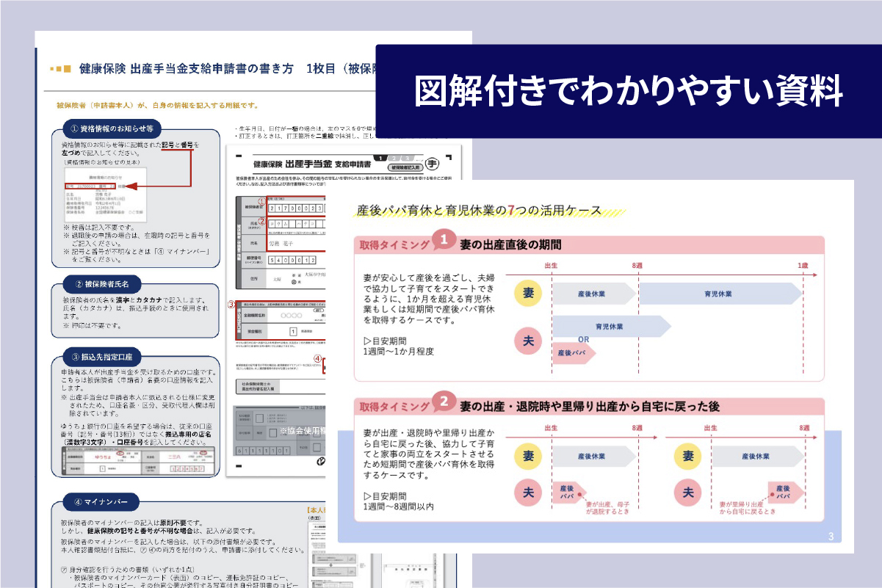The image size is (882, 588).
Task: Click the section label ① 資格情報のお知らせ等
Action: click(x=112, y=128)
